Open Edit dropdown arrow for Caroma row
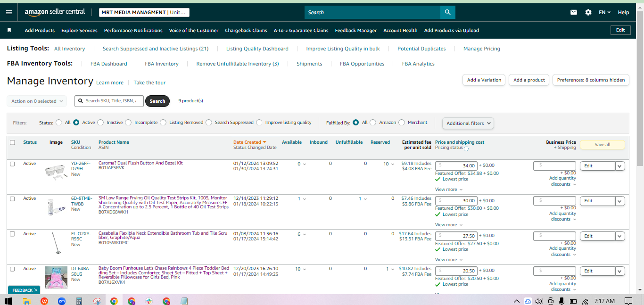This screenshot has width=644, height=305. (620, 166)
